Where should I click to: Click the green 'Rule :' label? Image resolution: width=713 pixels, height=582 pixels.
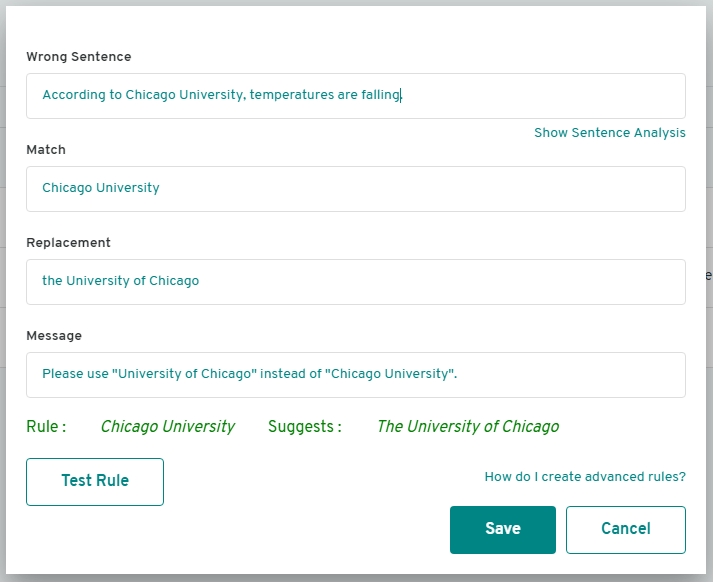pos(46,426)
